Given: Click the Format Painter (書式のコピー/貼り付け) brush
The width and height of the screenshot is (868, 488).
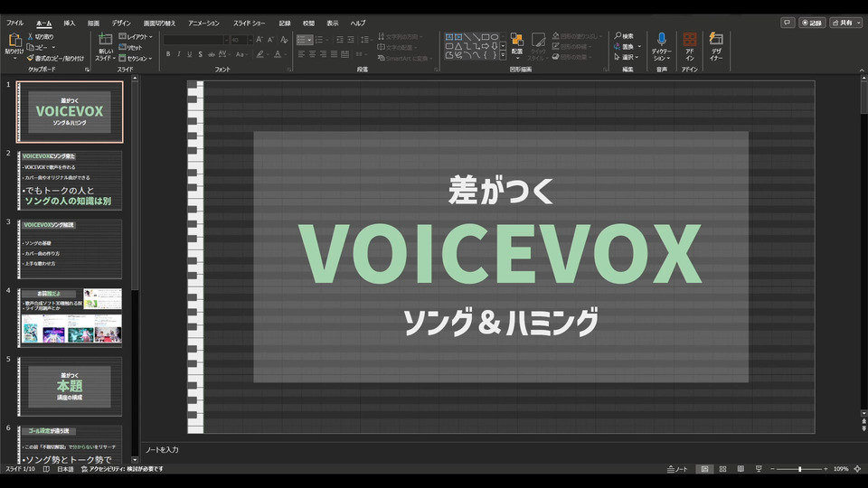Looking at the screenshot, I should coord(30,58).
